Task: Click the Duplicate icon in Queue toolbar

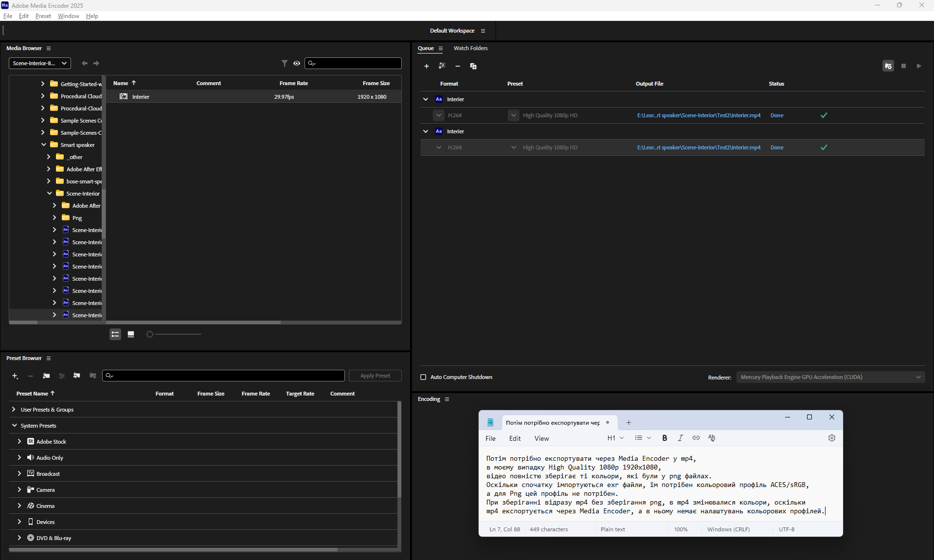Action: pos(473,66)
